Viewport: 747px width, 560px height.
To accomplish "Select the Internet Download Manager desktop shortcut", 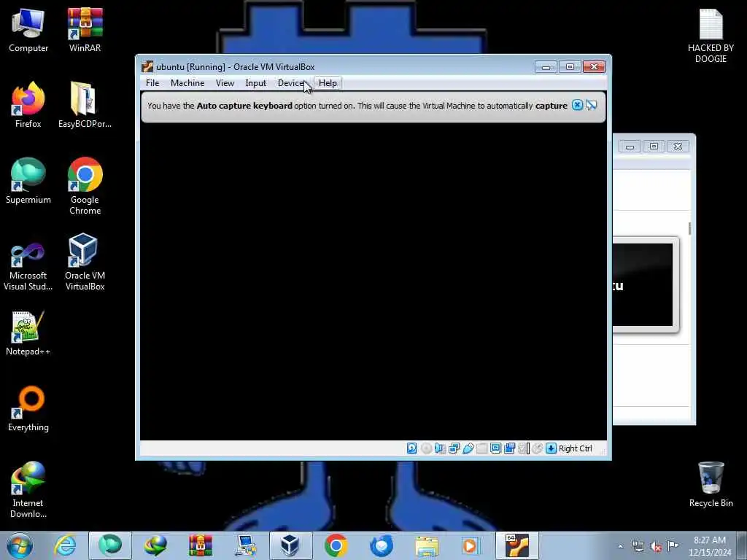I will click(28, 490).
